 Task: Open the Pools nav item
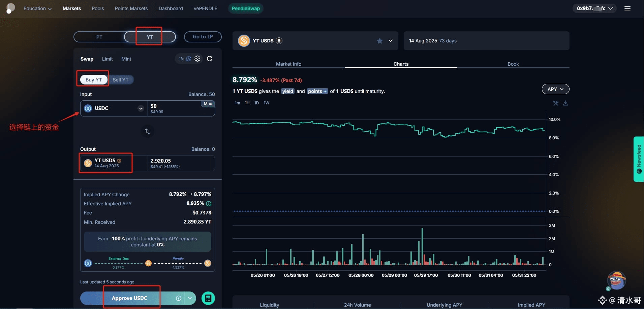click(x=98, y=8)
